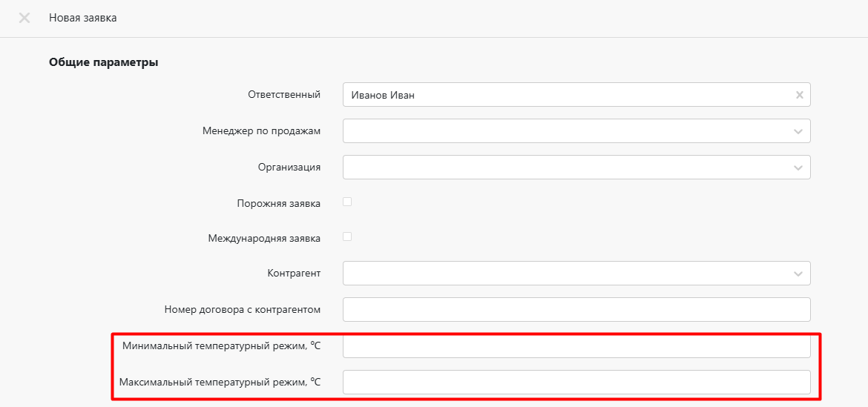Clear the Ответственный field value
Image resolution: width=868 pixels, height=407 pixels.
[x=799, y=95]
